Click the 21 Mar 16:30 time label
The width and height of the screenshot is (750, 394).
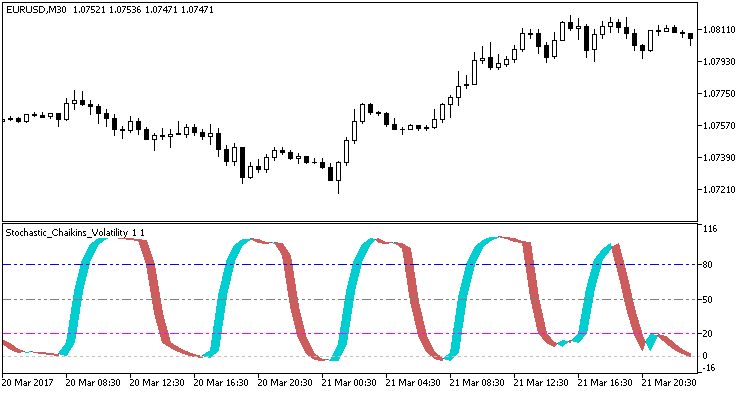tap(605, 383)
